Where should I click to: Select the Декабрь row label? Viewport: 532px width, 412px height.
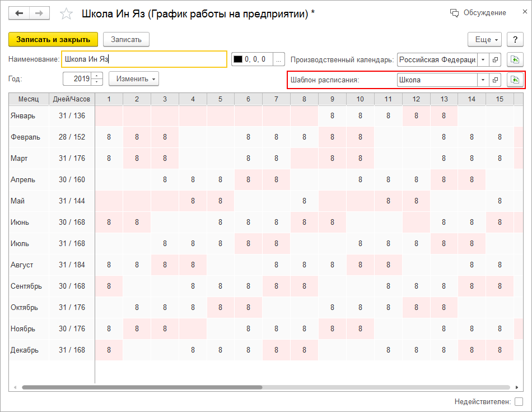[x=25, y=350]
